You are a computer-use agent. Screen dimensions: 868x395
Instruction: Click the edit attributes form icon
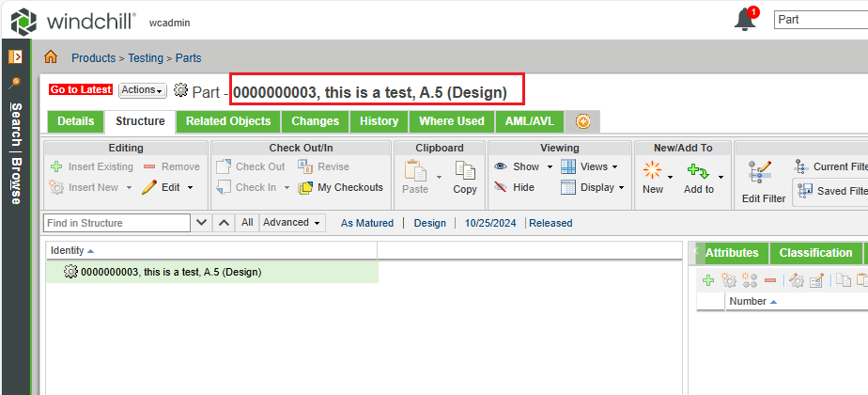(x=817, y=280)
